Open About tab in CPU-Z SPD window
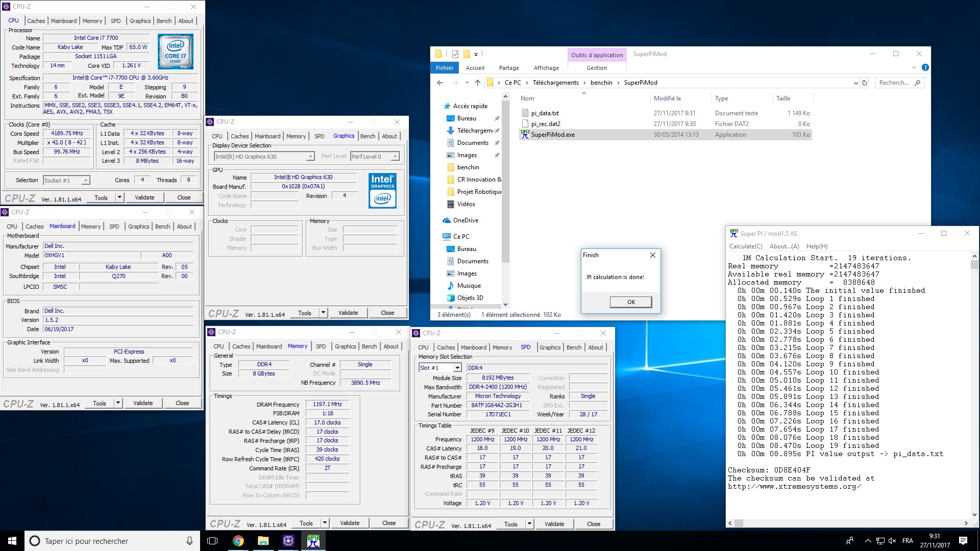The image size is (980, 551). tap(596, 347)
